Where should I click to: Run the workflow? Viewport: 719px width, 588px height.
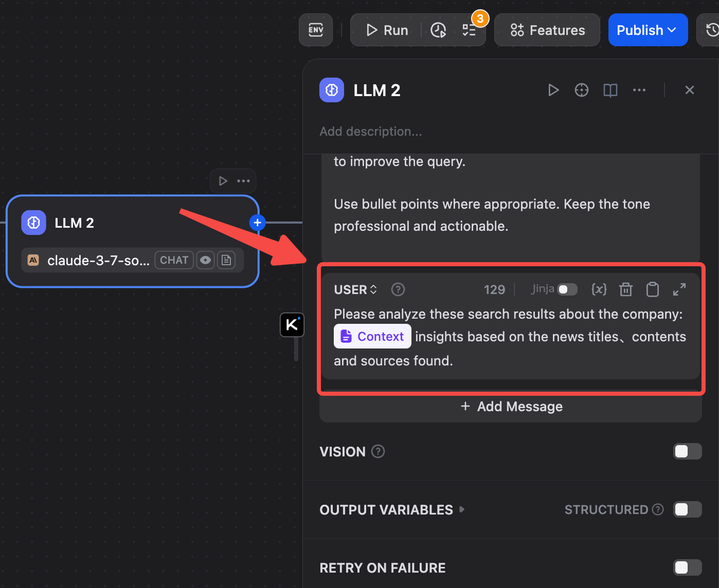(x=387, y=30)
